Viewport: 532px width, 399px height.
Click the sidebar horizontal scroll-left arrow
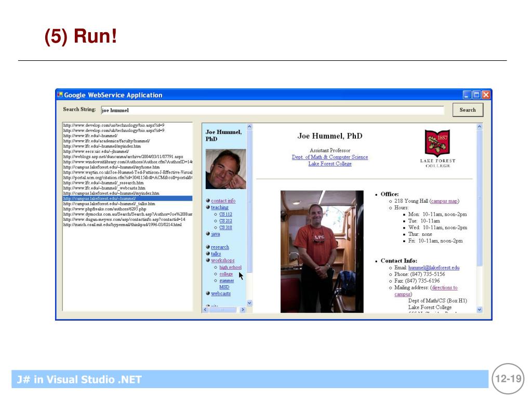pyautogui.click(x=205, y=310)
